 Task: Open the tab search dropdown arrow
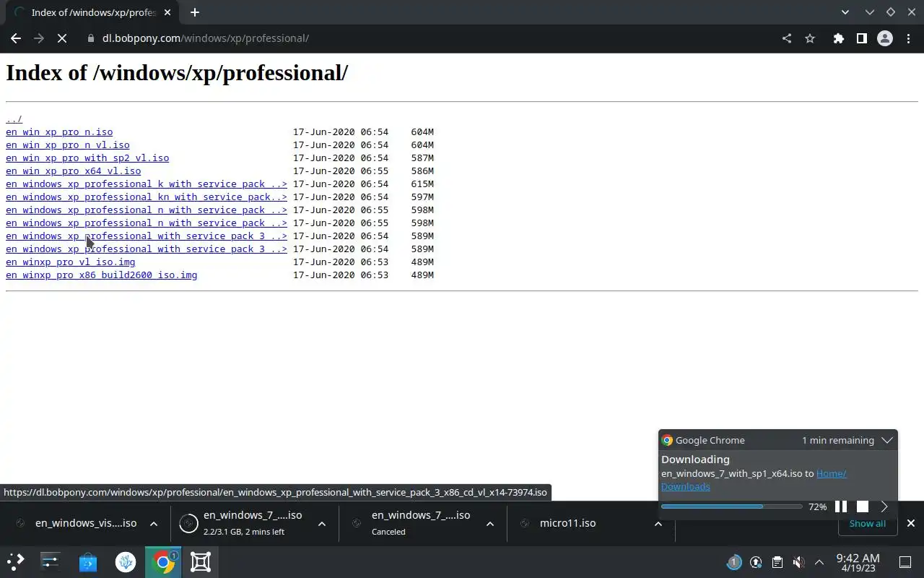point(845,12)
